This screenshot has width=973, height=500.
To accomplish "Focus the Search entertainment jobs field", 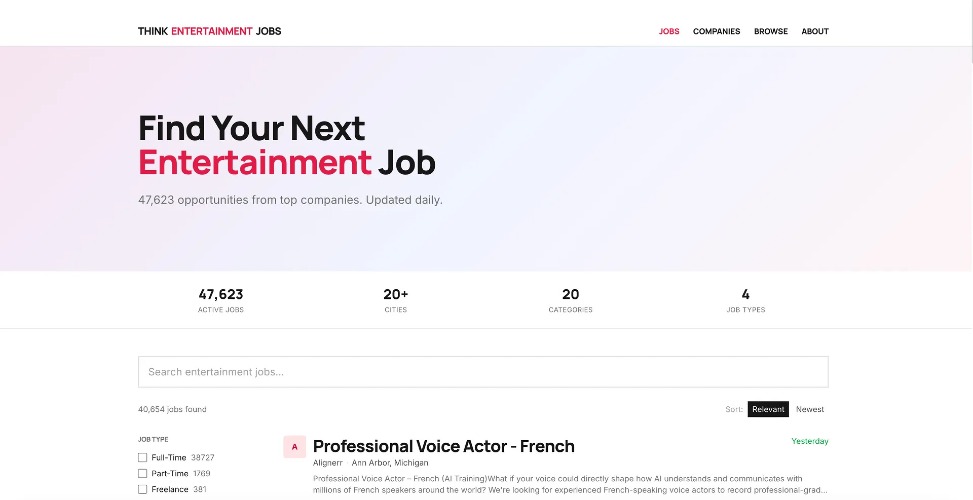I will (x=483, y=372).
